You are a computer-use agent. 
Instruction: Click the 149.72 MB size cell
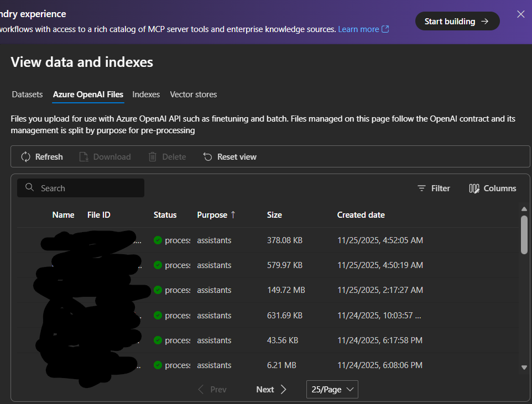[x=286, y=290]
